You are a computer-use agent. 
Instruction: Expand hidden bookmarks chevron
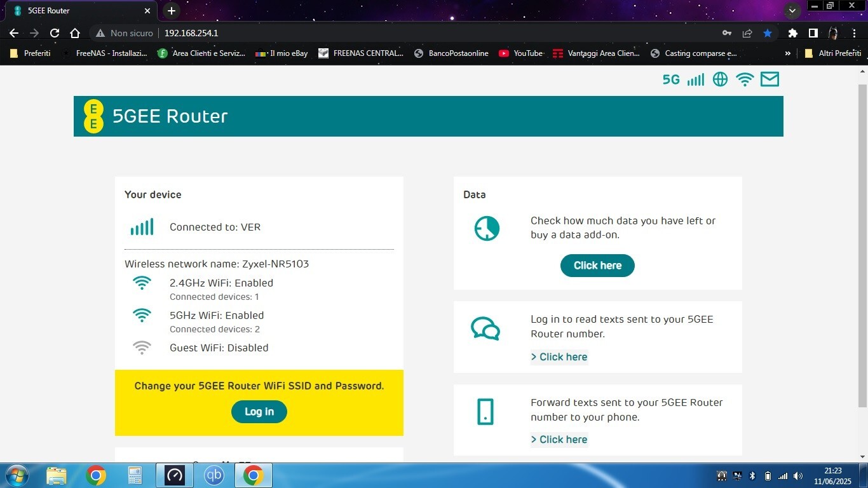pyautogui.click(x=788, y=53)
